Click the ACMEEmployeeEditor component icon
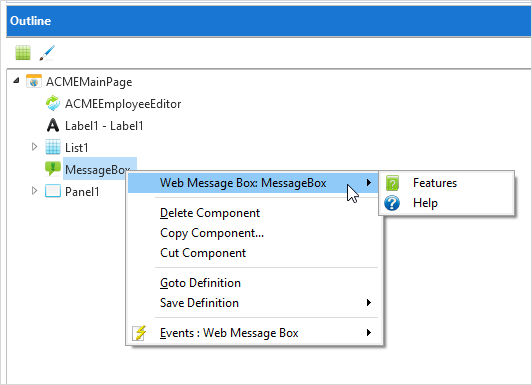Viewport: 532px width, 385px height. pos(53,103)
